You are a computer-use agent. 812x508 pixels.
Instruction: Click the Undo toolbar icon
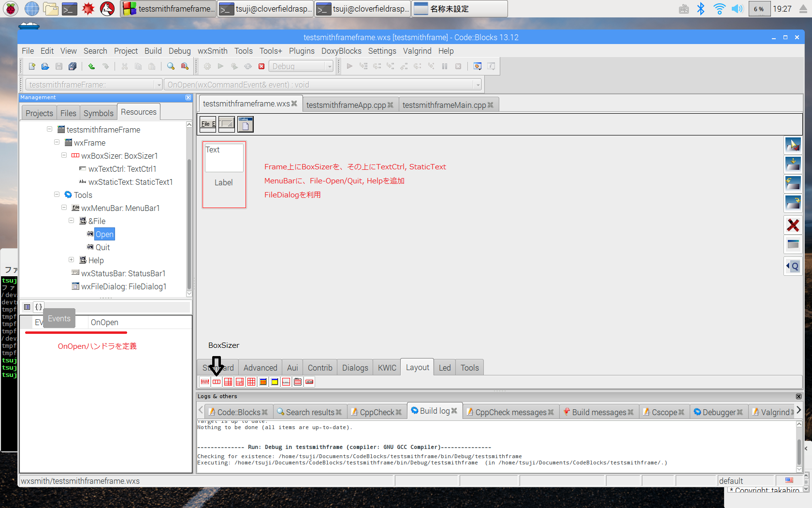91,66
